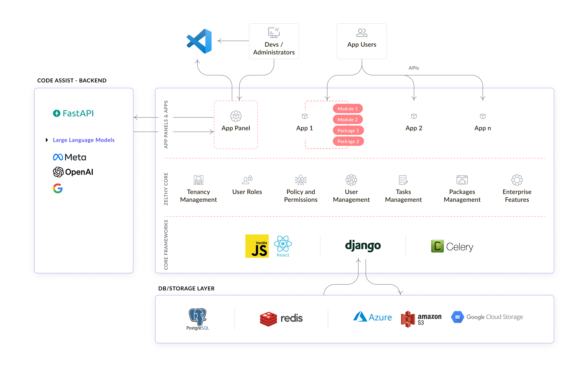Expand the Large Language Models triangle
Screen dimensions: 588x367
coord(47,140)
